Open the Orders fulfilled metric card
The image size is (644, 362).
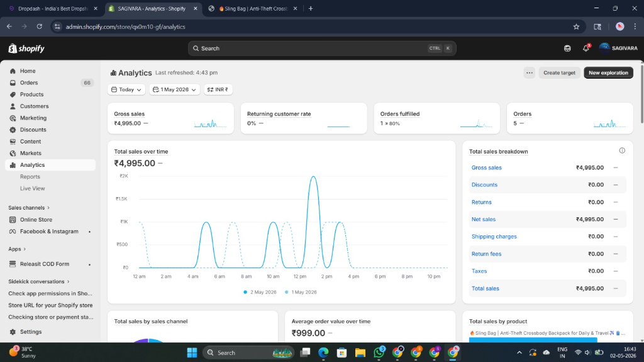436,118
